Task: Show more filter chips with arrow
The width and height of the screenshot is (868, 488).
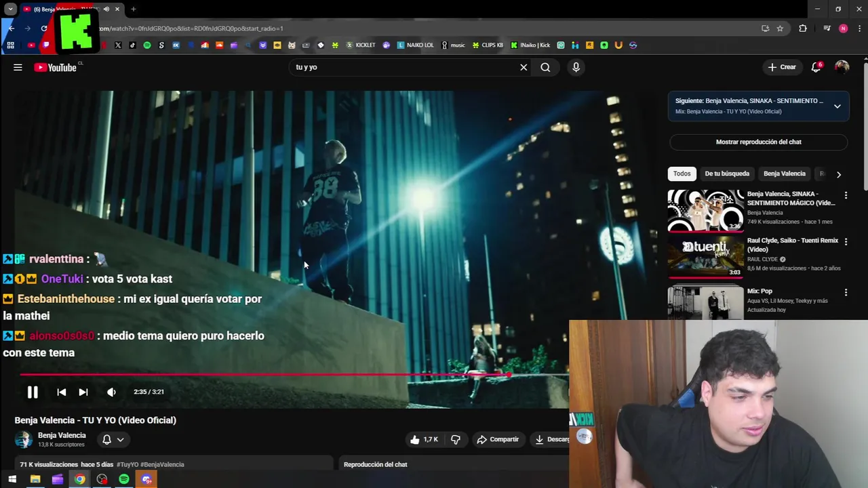Action: tap(839, 174)
